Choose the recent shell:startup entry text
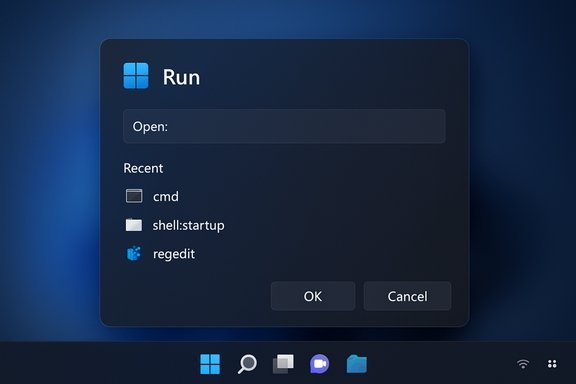The image size is (576, 384). pos(188,225)
